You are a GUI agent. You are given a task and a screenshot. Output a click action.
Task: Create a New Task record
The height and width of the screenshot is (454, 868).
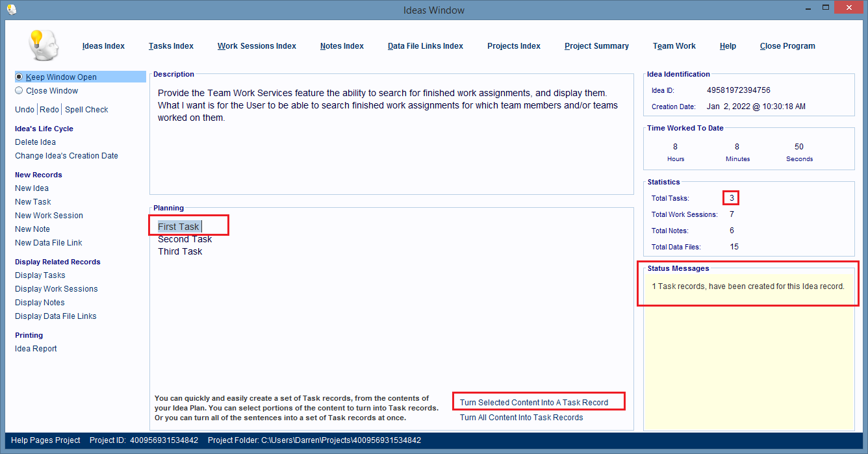coord(33,202)
